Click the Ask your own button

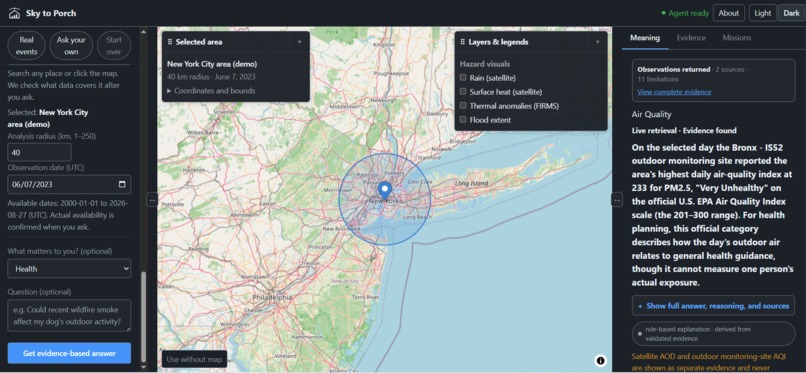tap(71, 46)
